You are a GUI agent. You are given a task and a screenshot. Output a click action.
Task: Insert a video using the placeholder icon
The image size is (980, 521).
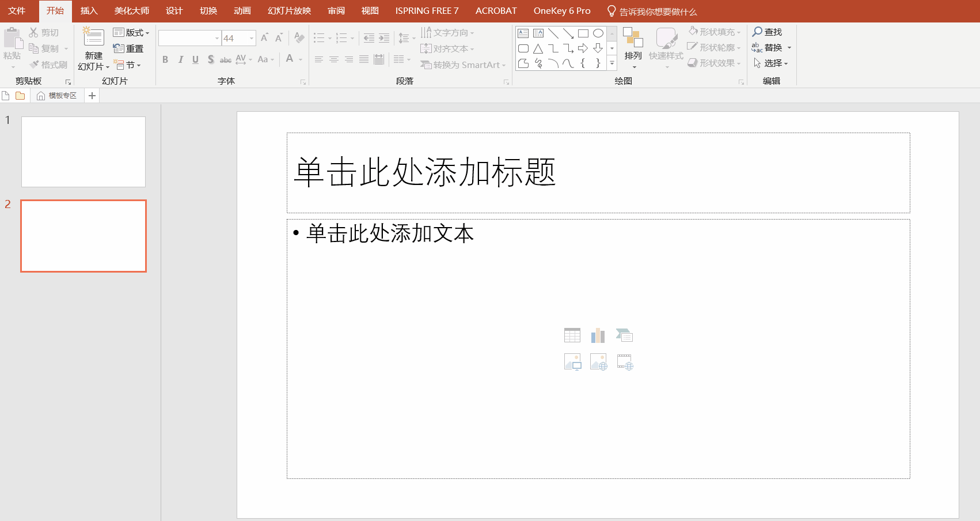click(625, 362)
